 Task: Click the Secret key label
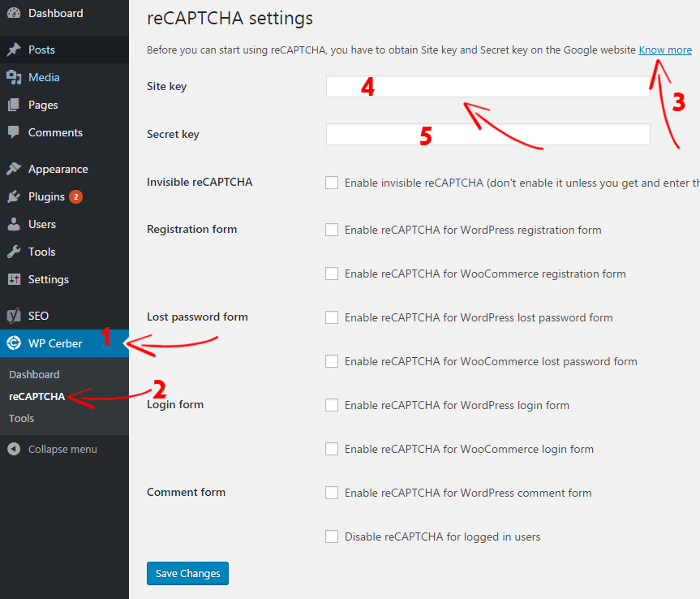(173, 134)
